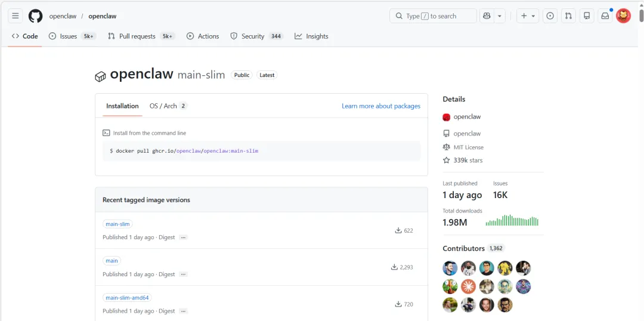Switch to the Code tab
This screenshot has width=644, height=321.
24,36
